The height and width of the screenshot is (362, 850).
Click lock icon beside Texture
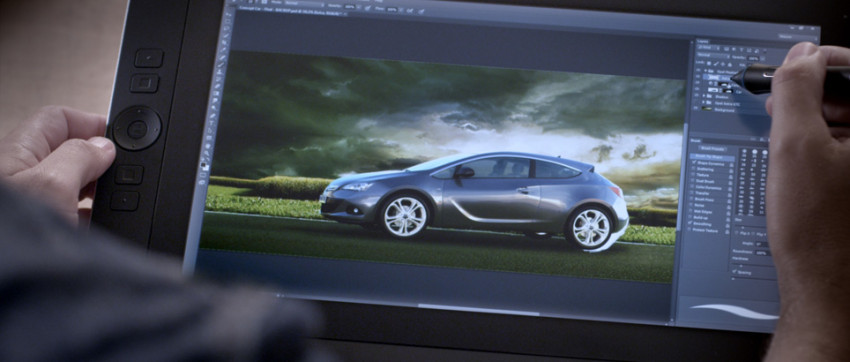coord(730,177)
